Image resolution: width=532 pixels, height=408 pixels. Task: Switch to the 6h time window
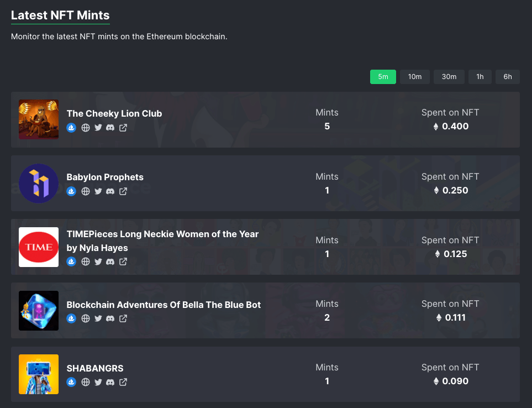pyautogui.click(x=507, y=76)
